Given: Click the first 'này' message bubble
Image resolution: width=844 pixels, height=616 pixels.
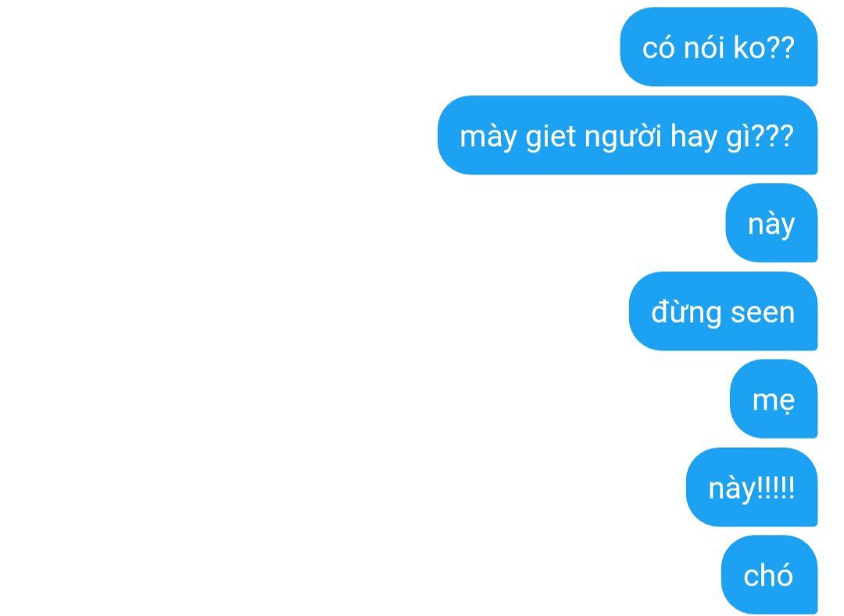Looking at the screenshot, I should [x=771, y=223].
